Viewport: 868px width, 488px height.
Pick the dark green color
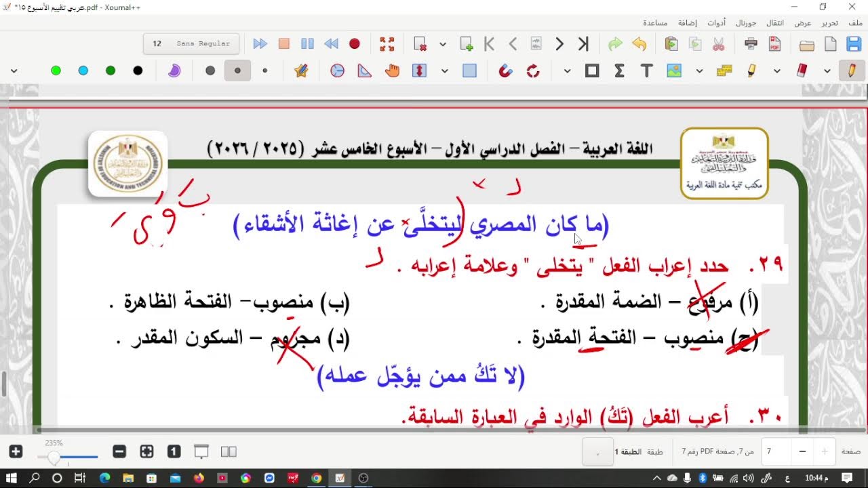tap(111, 70)
